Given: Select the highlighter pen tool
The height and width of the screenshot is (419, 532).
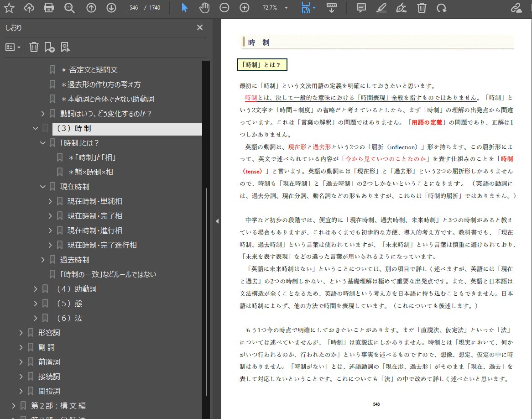Looking at the screenshot, I should [381, 7].
